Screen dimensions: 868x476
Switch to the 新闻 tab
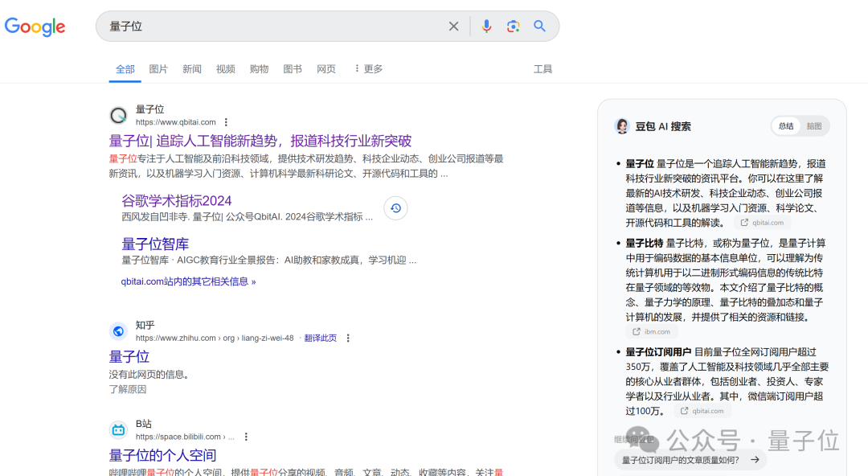[x=191, y=69]
